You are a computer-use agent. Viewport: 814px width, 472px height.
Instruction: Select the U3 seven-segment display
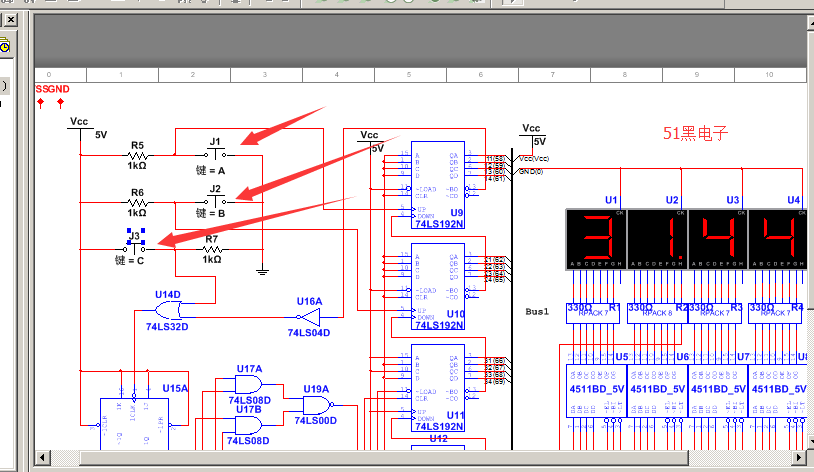[x=718, y=239]
